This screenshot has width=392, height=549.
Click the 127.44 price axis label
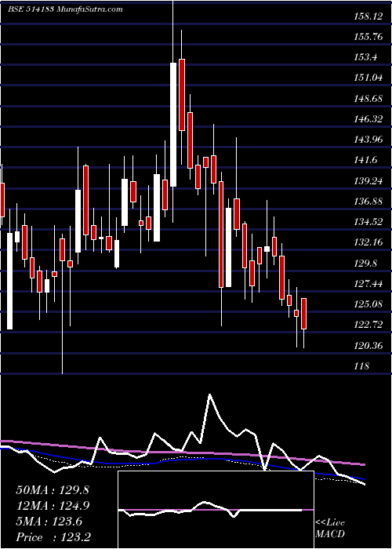(368, 284)
